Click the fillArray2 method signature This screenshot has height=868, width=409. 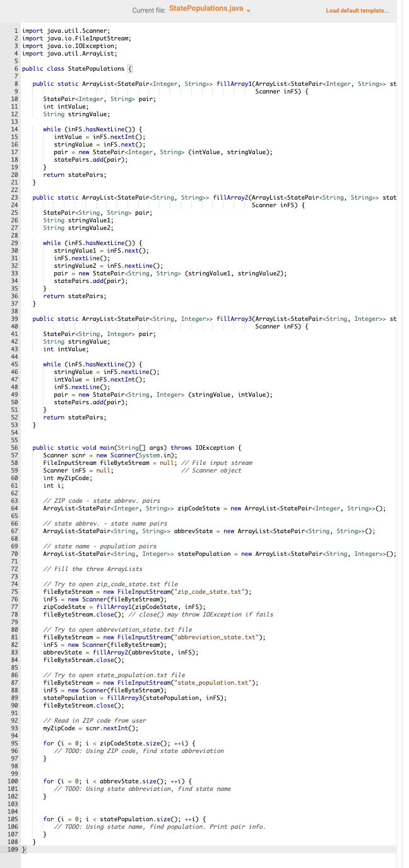[x=215, y=197]
